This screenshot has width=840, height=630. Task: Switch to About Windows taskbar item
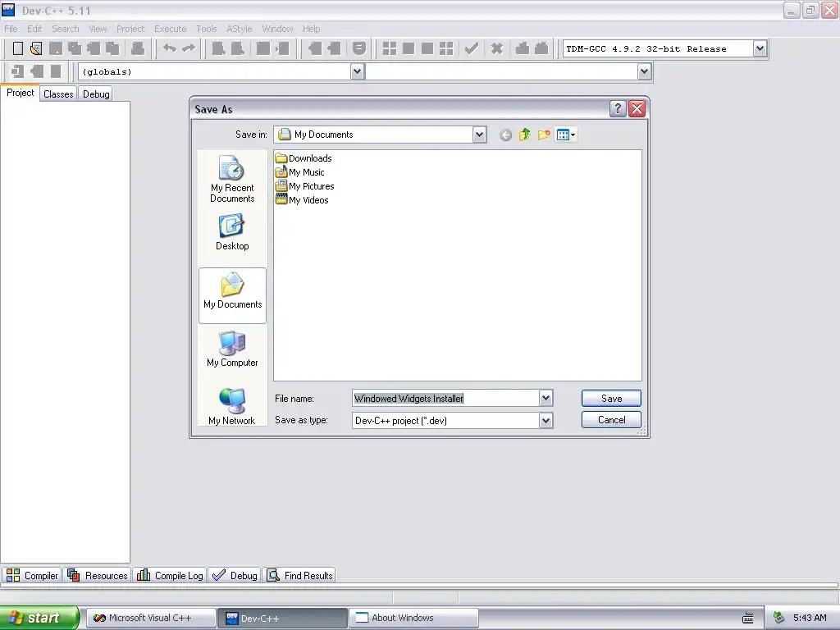[x=413, y=618]
